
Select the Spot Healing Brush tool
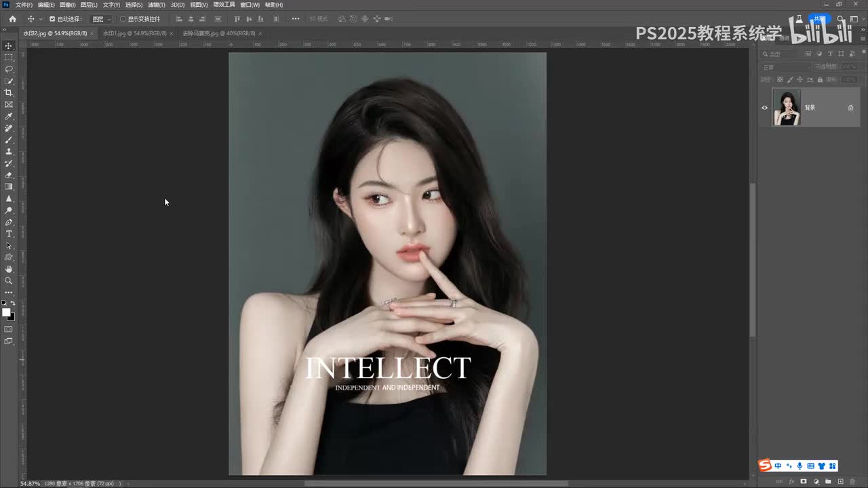[x=9, y=128]
